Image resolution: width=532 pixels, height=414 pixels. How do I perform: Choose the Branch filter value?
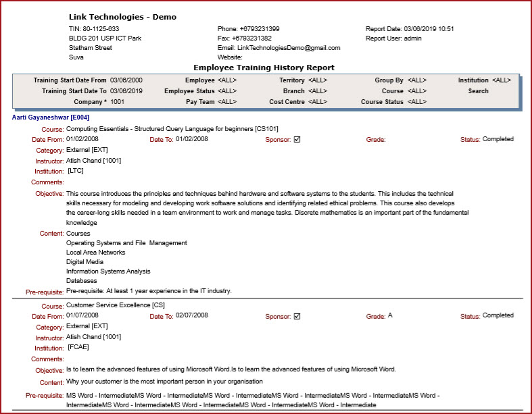(x=318, y=91)
